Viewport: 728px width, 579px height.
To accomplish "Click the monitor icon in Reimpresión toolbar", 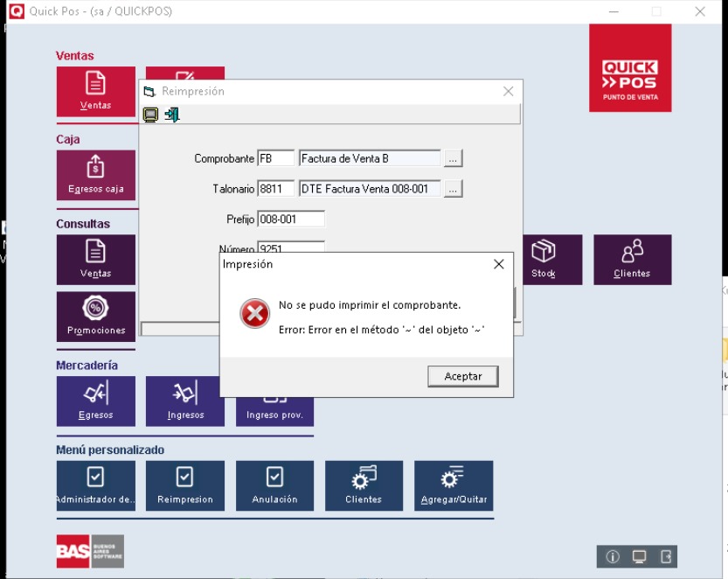I will [x=150, y=115].
